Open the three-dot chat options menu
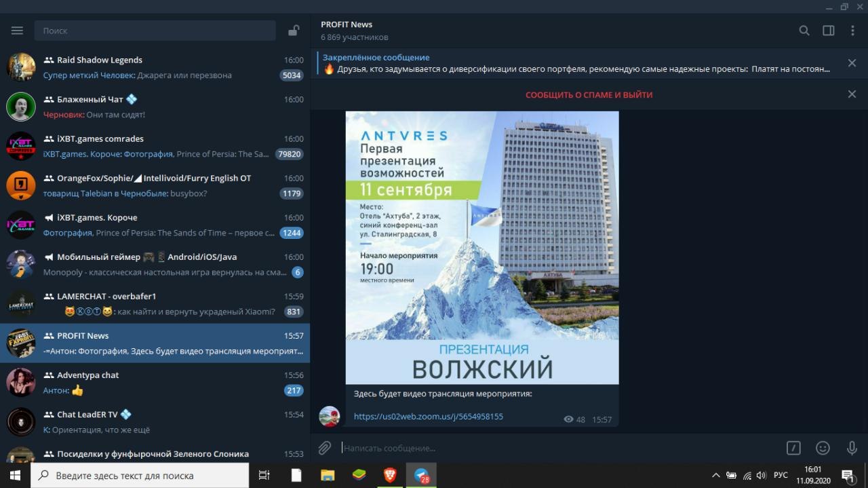Screen dimensions: 868x488 852,31
